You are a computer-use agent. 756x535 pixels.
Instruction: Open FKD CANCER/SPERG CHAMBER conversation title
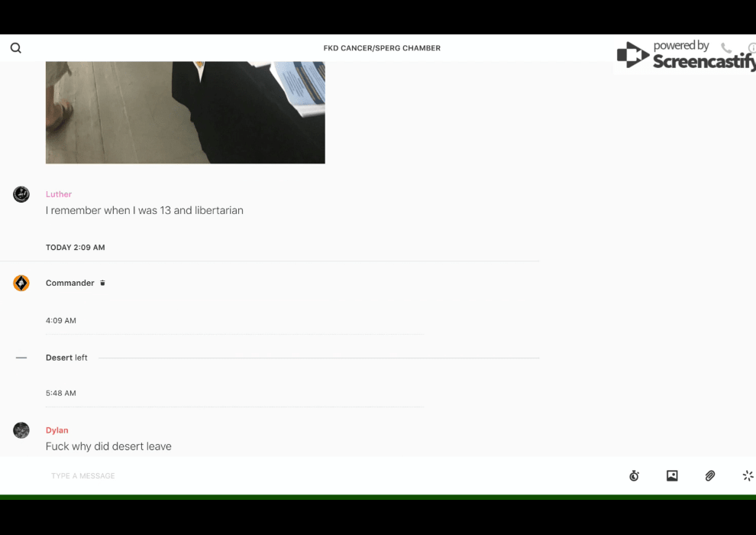coord(382,48)
